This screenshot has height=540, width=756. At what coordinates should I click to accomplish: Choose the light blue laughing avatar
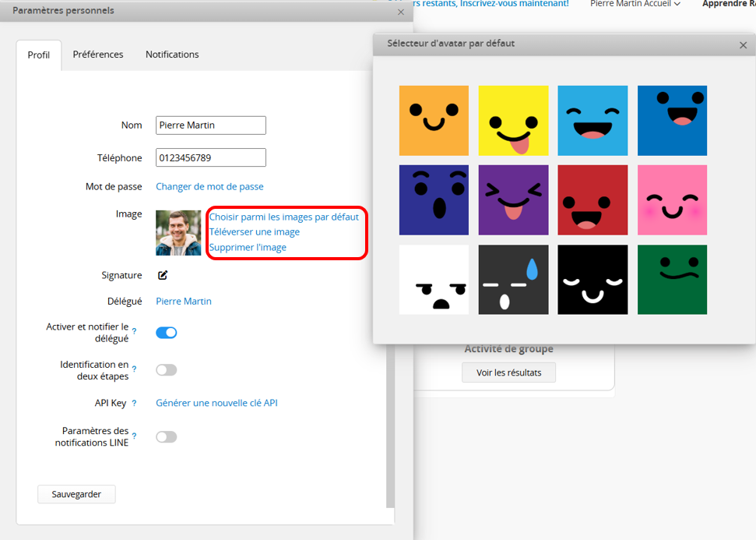coord(592,121)
